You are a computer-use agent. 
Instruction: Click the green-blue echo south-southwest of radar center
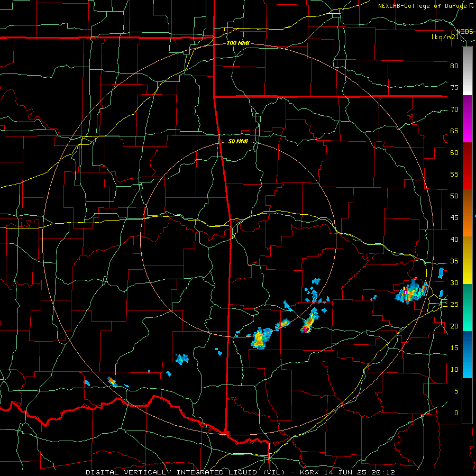coord(182,359)
